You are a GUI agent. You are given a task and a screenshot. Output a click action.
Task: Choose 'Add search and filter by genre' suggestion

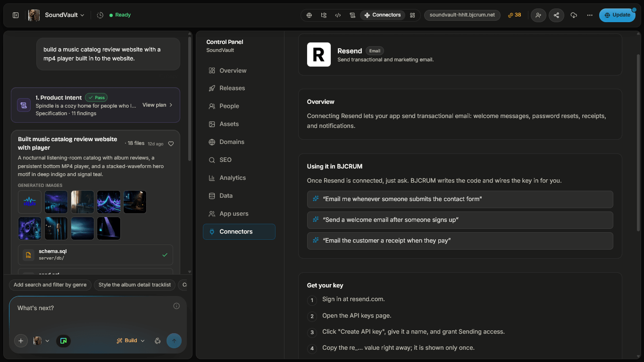[x=50, y=285]
